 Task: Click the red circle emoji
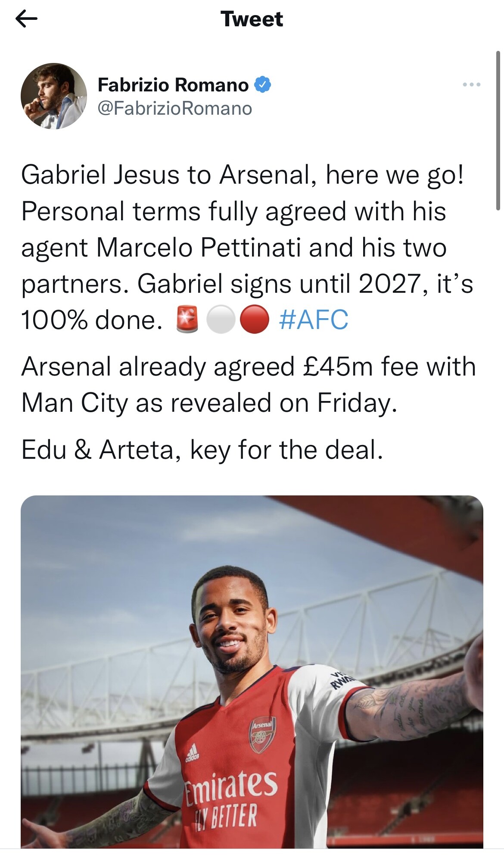click(x=254, y=320)
